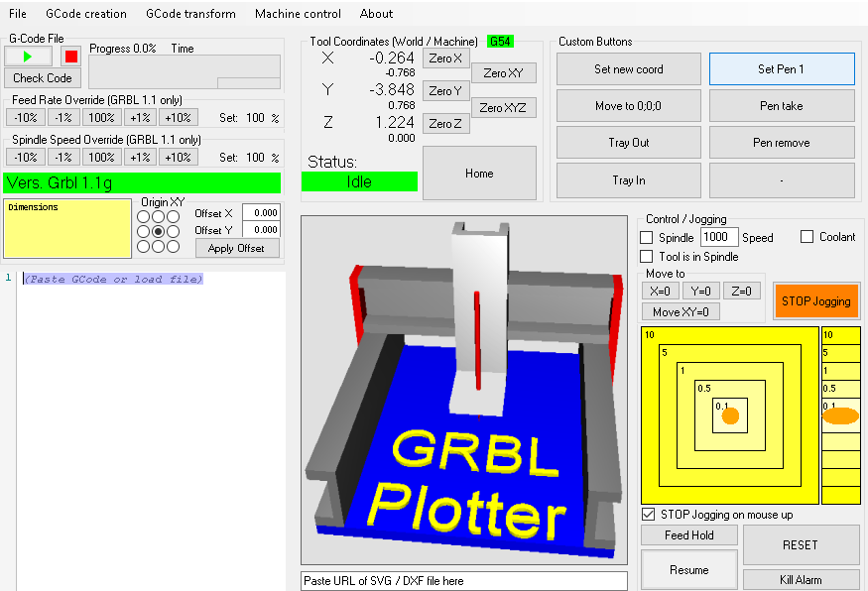The height and width of the screenshot is (591, 868).
Task: Click the orange jog dot in the XY pad
Action: [730, 415]
